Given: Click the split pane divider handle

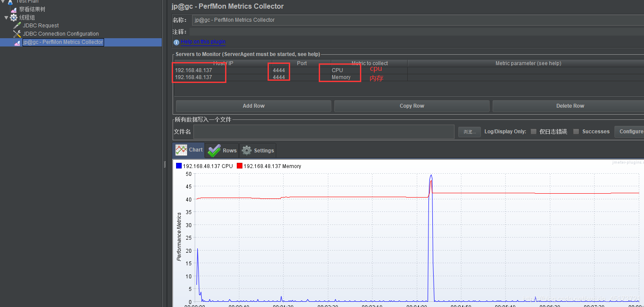Looking at the screenshot, I should point(164,164).
